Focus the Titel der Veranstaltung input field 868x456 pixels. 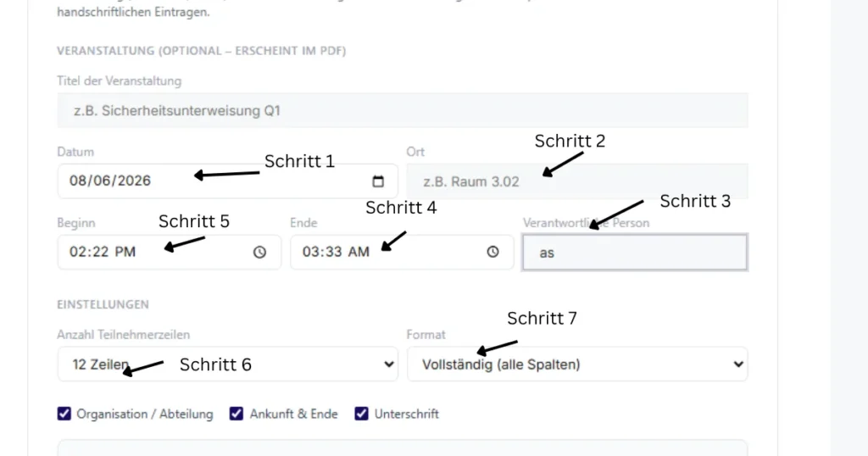click(403, 111)
